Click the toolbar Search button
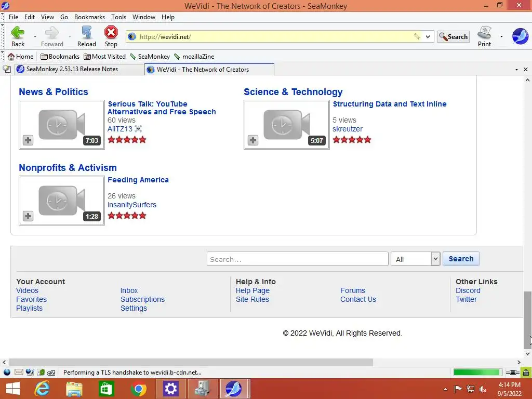The image size is (532, 399). tap(453, 36)
